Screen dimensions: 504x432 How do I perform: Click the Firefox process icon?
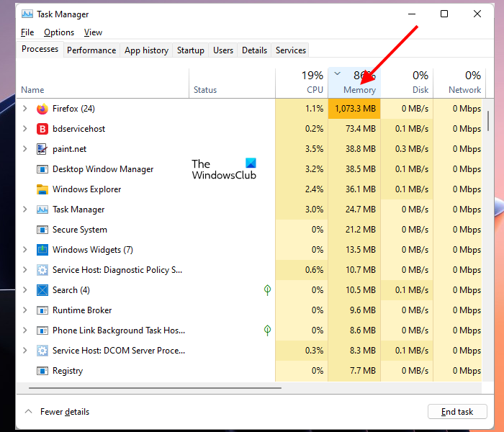(x=42, y=109)
